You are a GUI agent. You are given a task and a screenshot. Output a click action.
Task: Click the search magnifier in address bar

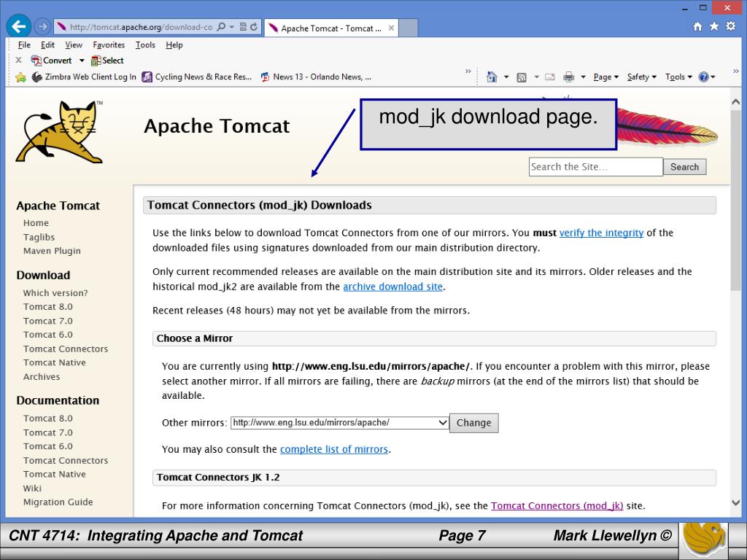(x=221, y=27)
